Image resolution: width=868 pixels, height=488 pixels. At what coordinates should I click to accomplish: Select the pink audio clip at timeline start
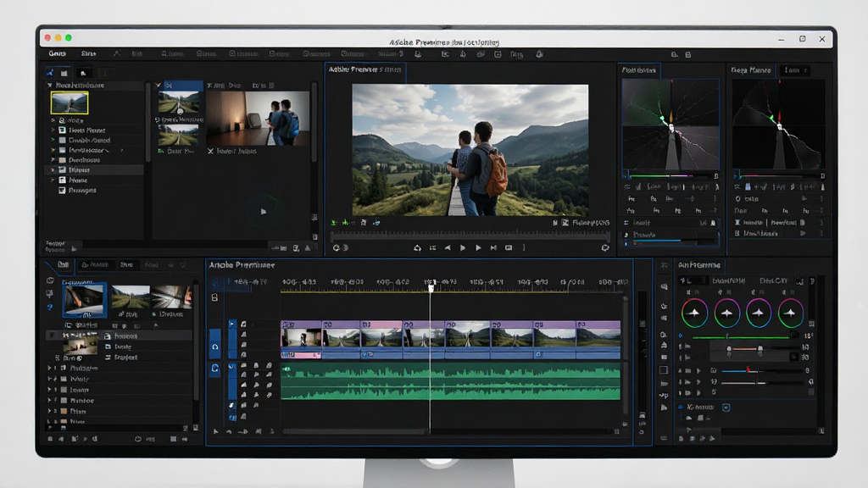coord(301,355)
